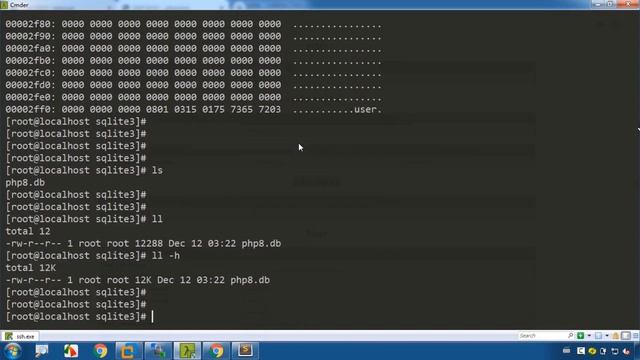Click the red tray icon at far right
This screenshot has height=360, width=640.
pyautogui.click(x=627, y=351)
